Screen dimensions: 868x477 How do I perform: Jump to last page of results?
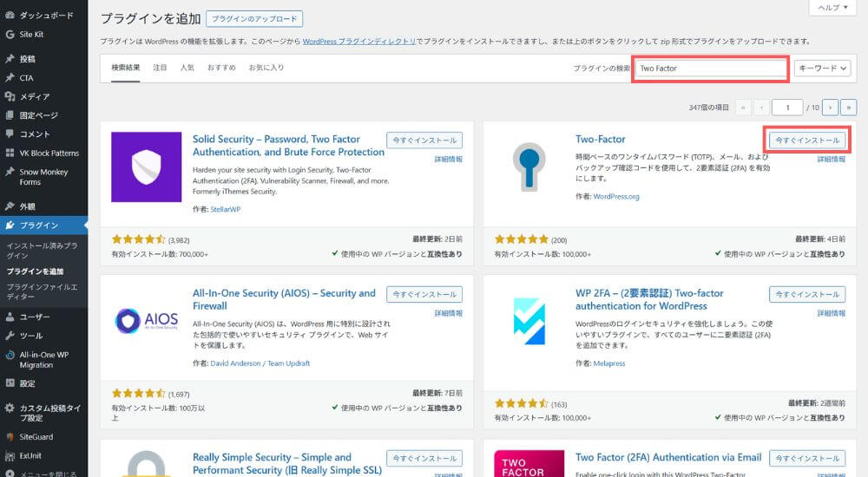[x=849, y=108]
